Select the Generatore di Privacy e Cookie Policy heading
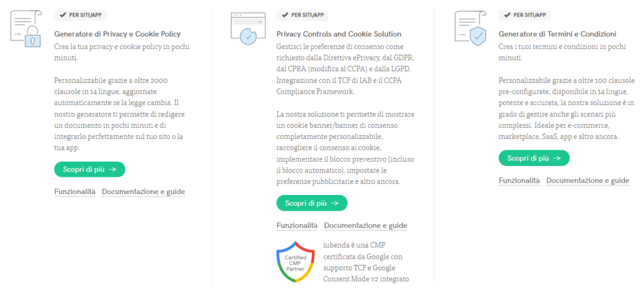Viewport: 644px width, 292px height. [118, 34]
